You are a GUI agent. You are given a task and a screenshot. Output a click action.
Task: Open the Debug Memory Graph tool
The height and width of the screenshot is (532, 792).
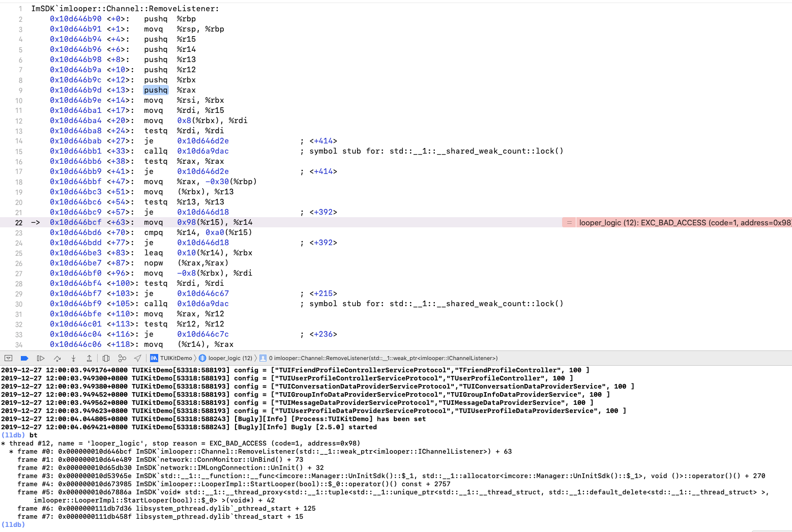[122, 358]
